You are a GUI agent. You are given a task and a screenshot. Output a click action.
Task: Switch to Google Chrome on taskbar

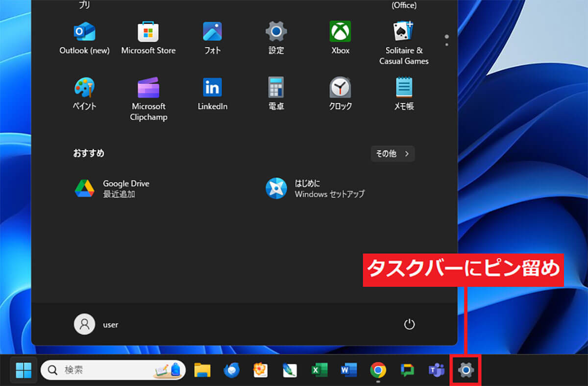tap(378, 370)
